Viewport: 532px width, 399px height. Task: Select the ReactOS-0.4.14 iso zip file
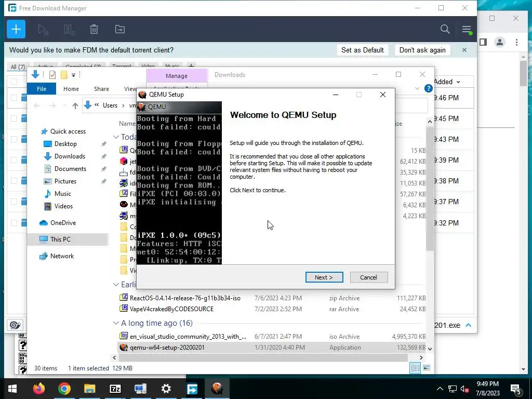185,298
